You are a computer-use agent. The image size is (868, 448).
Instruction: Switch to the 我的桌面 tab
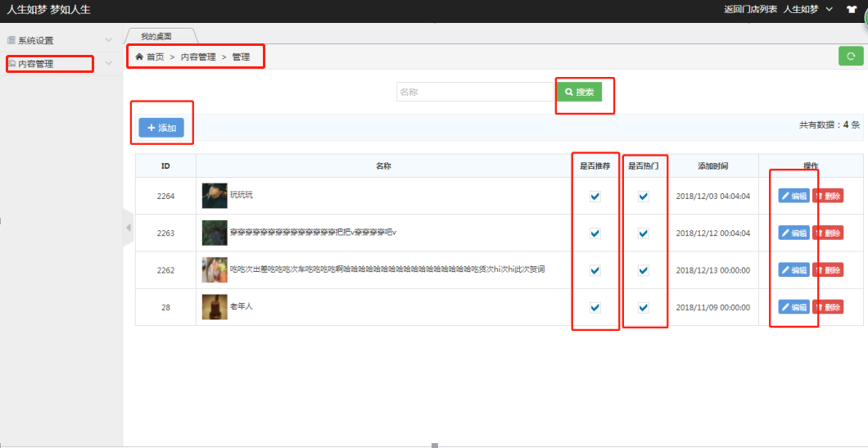click(x=156, y=36)
